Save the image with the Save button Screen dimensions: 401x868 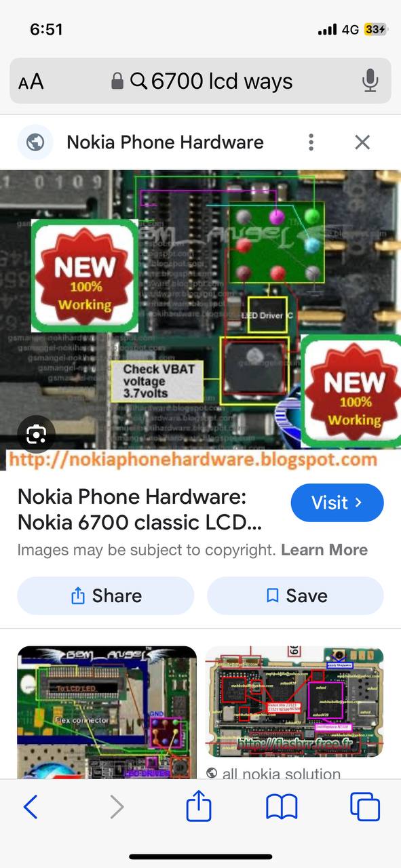click(x=295, y=595)
